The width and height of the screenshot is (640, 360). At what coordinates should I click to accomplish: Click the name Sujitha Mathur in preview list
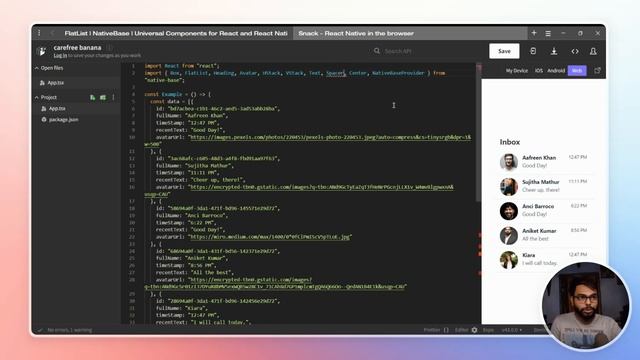click(540, 182)
